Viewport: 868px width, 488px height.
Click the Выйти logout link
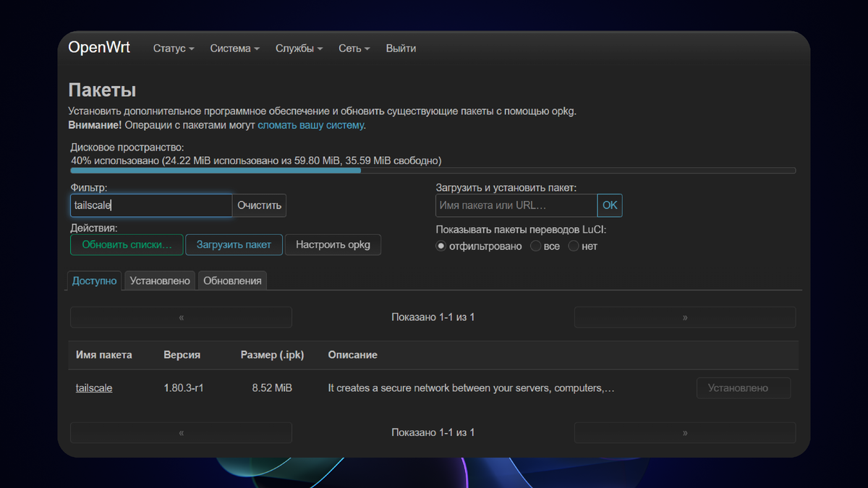(x=401, y=48)
